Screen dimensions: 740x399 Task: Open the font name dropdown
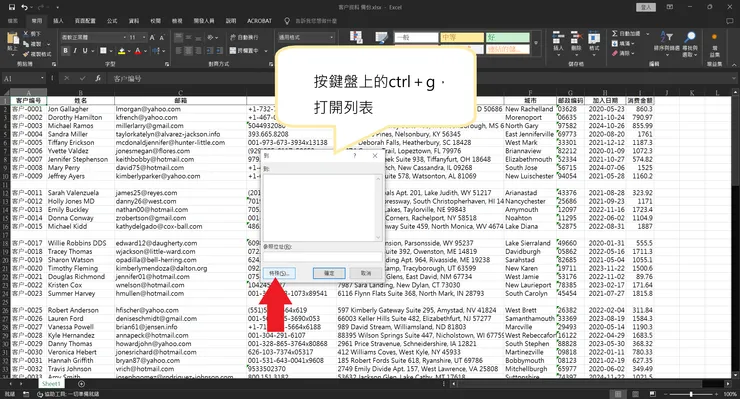(x=125, y=37)
